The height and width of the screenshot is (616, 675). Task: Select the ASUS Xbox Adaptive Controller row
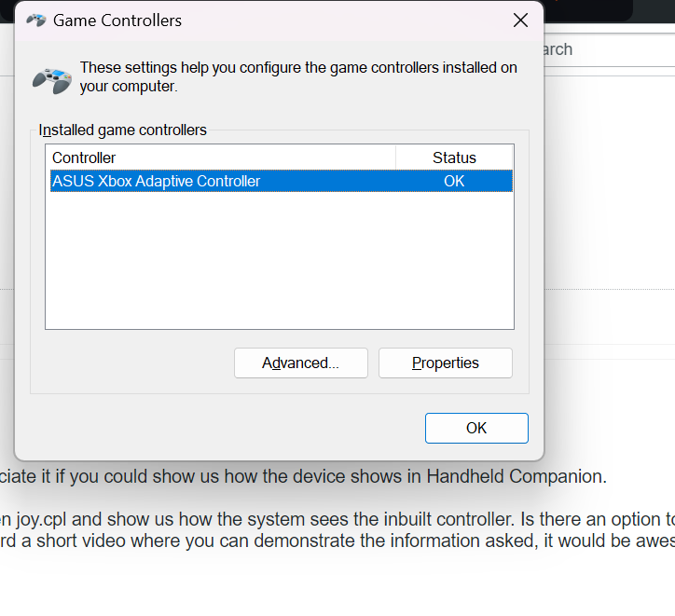click(x=282, y=181)
